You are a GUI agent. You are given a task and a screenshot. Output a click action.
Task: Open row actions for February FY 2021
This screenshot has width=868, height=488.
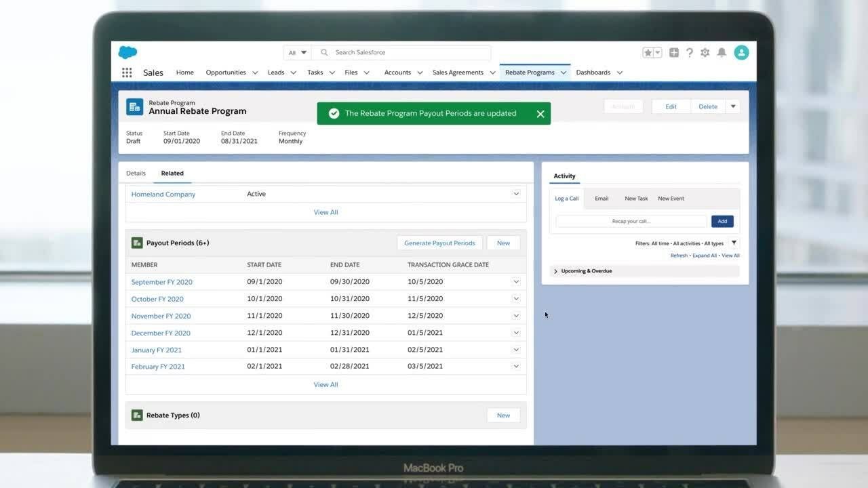[516, 366]
